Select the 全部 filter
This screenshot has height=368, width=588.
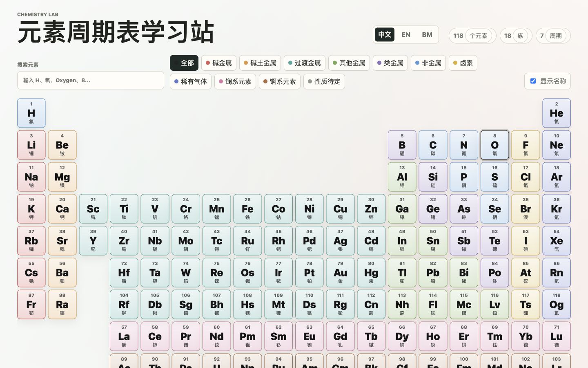[184, 63]
